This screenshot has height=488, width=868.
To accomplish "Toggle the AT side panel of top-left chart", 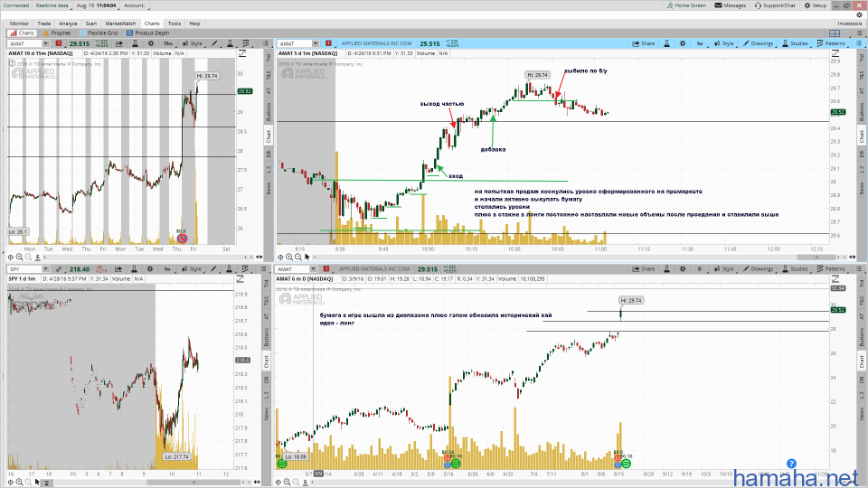I will [269, 90].
